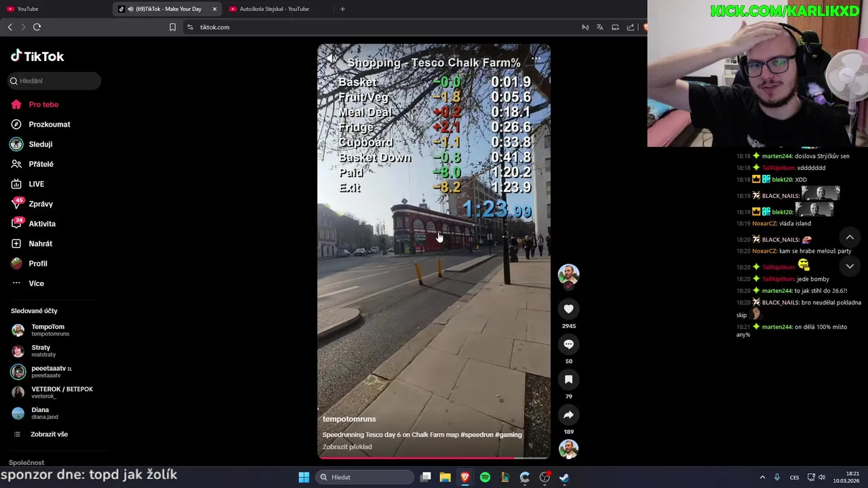
Task: Show hidden system tray icons
Action: point(762,477)
